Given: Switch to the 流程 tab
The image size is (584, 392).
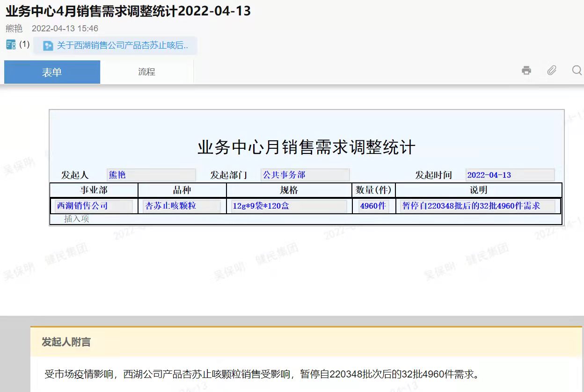Looking at the screenshot, I should pos(146,72).
